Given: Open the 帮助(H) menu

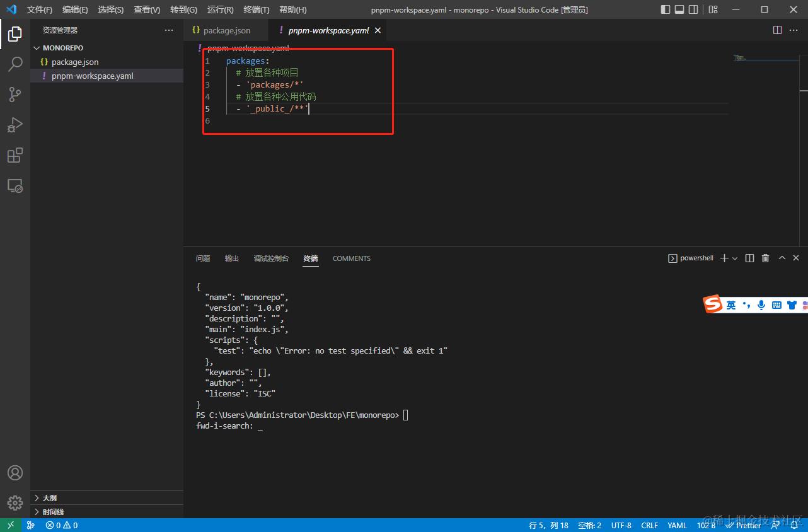Looking at the screenshot, I should tap(292, 9).
